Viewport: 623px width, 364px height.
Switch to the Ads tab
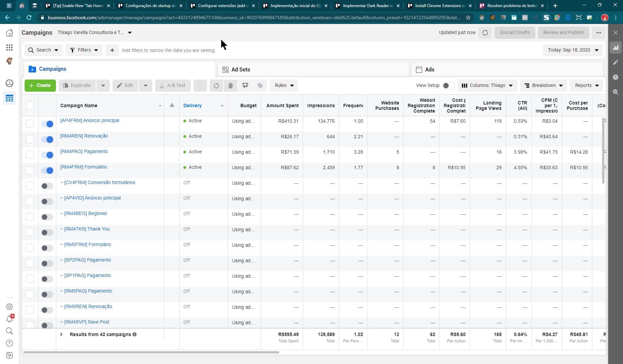coord(429,70)
